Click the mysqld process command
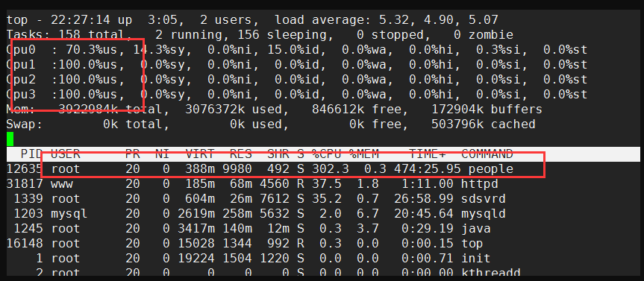The width and height of the screenshot is (644, 281). (x=484, y=214)
